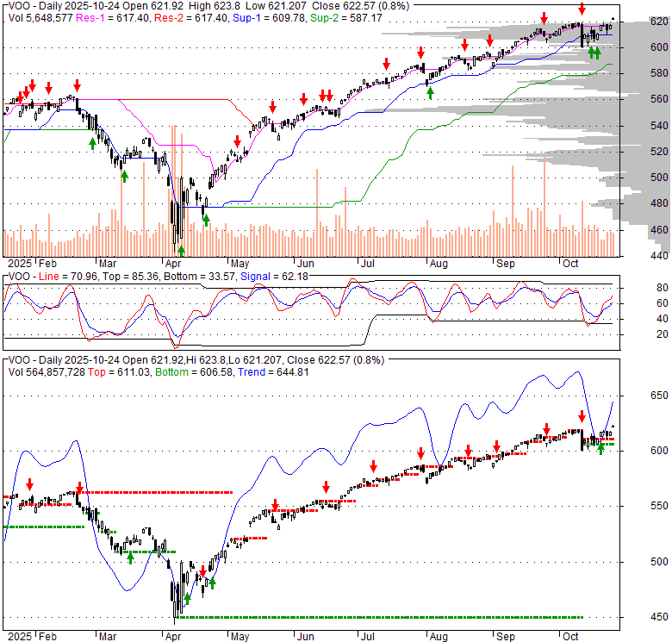Click the 'Bottom = 606.58' legend label
672x642 pixels.
(195, 372)
